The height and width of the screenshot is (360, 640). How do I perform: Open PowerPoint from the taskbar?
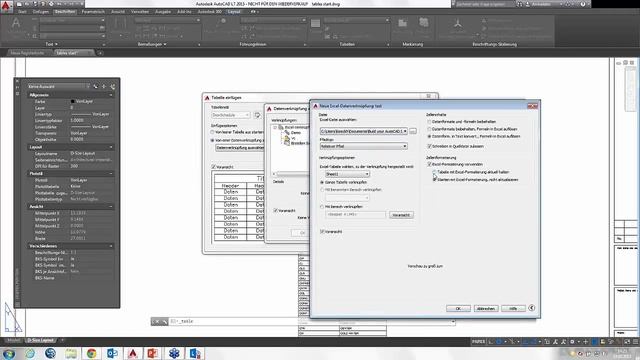(x=153, y=353)
